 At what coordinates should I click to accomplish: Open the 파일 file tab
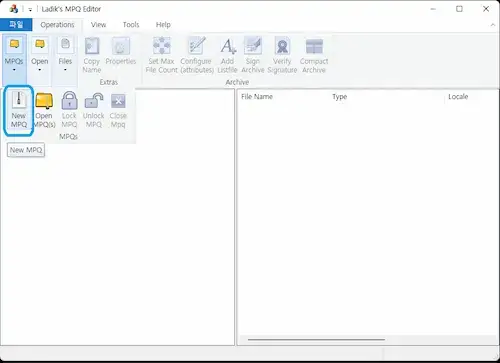[16, 25]
